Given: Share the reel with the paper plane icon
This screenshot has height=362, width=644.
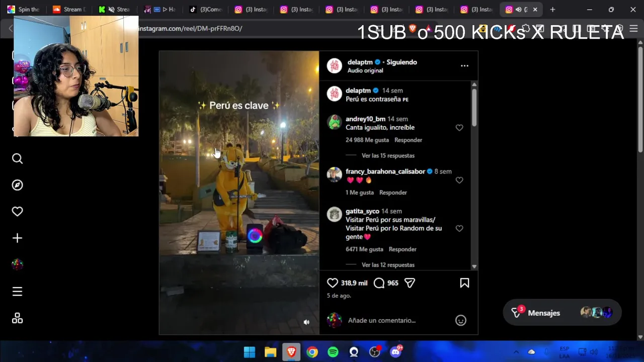Looking at the screenshot, I should click(x=410, y=283).
